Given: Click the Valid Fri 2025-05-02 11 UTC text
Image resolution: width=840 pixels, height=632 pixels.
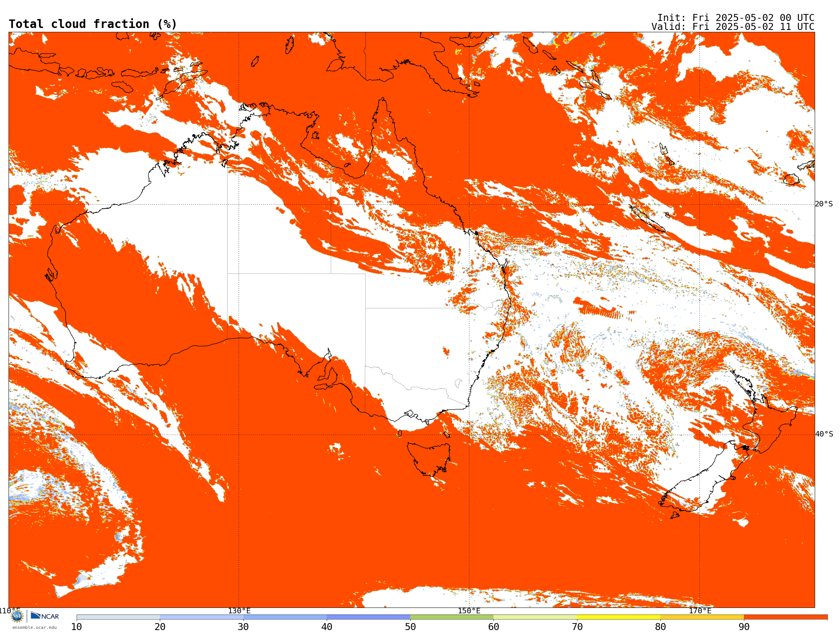Looking at the screenshot, I should click(x=733, y=27).
